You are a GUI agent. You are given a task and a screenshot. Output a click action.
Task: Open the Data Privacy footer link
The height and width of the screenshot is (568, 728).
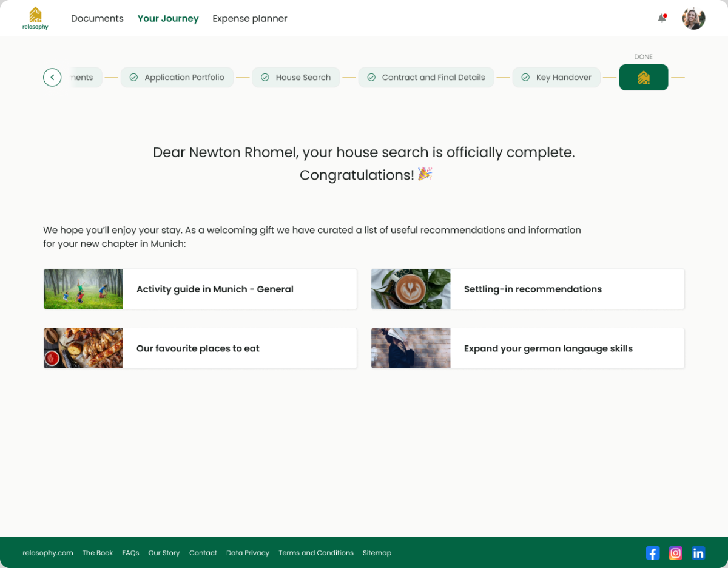coord(248,553)
